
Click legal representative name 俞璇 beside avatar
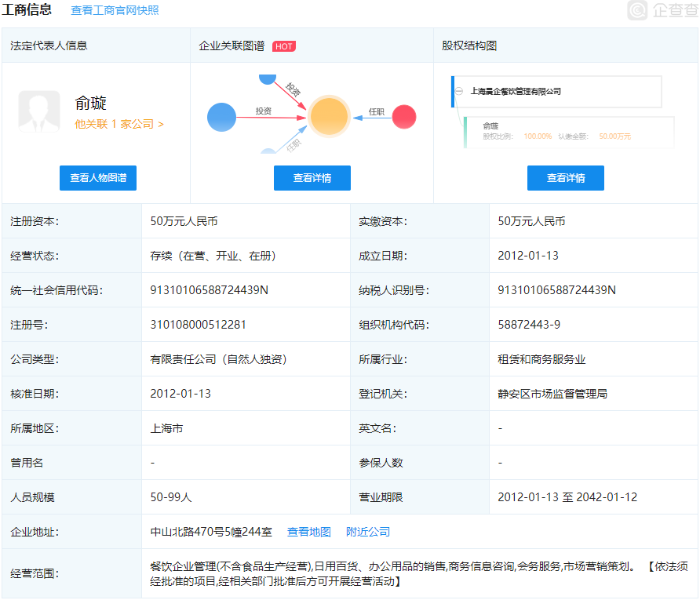click(91, 104)
